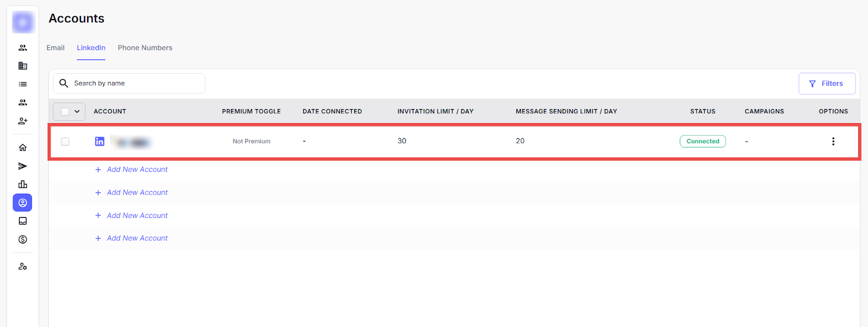Open the billing dollar icon in sidebar
Screen dimensions: 868x327
pos(23,240)
